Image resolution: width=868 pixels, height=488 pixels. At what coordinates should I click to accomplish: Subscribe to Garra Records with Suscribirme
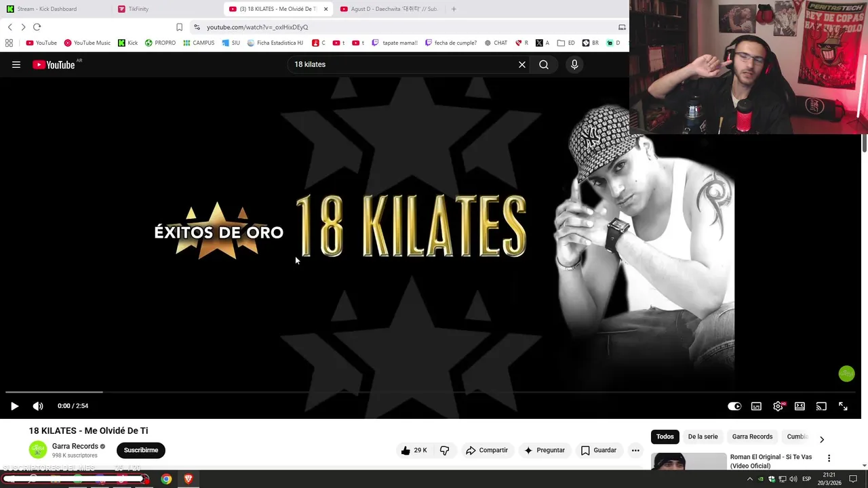[140, 450]
